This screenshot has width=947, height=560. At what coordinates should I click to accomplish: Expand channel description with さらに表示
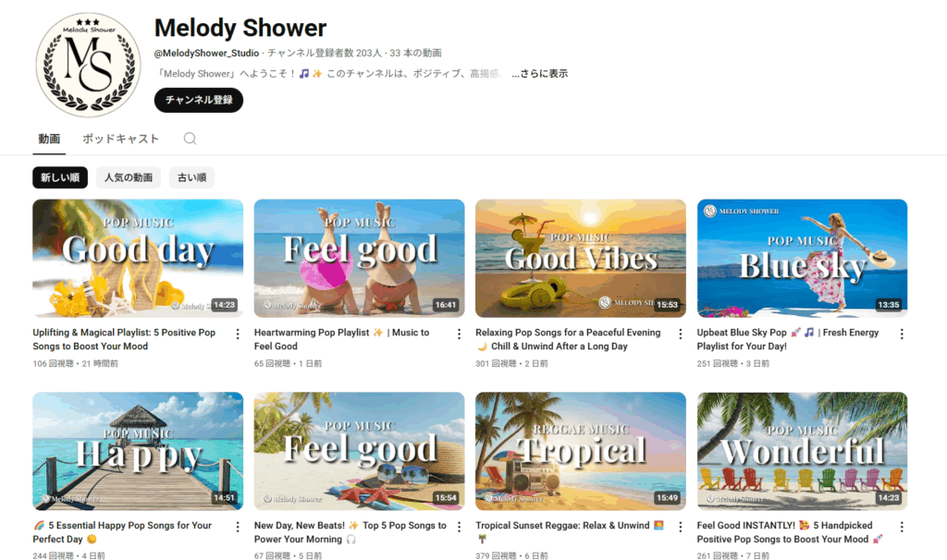(x=539, y=74)
